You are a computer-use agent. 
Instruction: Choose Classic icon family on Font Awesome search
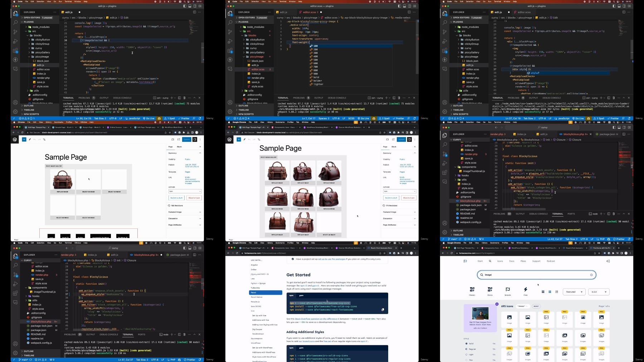[x=472, y=291]
